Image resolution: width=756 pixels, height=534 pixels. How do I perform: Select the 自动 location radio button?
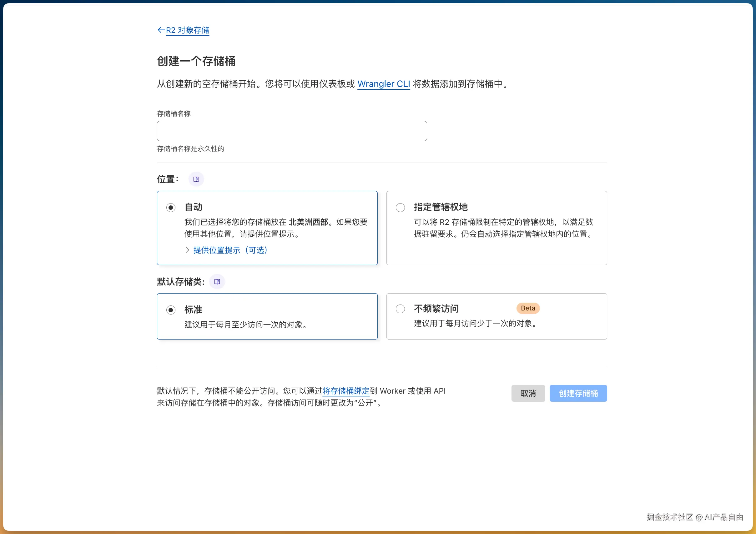pos(171,207)
